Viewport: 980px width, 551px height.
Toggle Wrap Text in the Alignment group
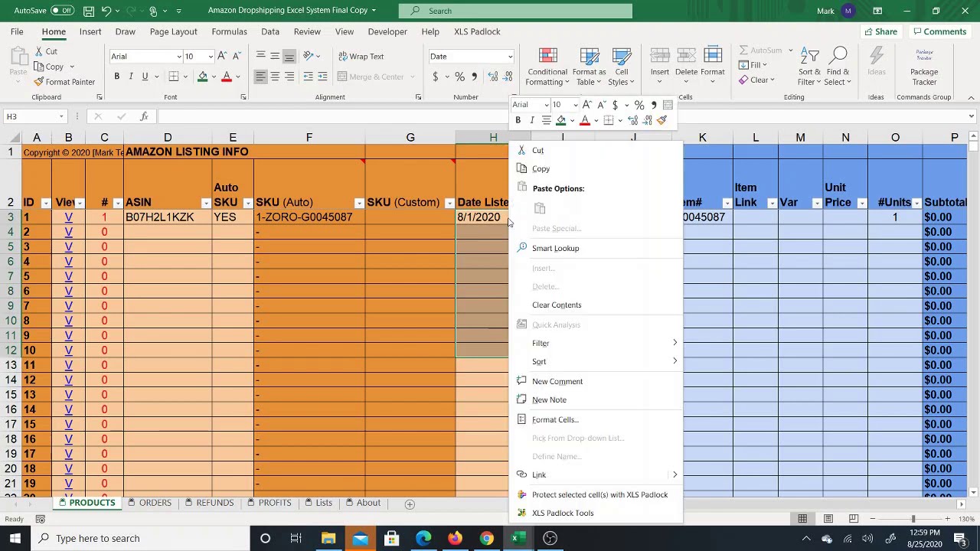360,56
